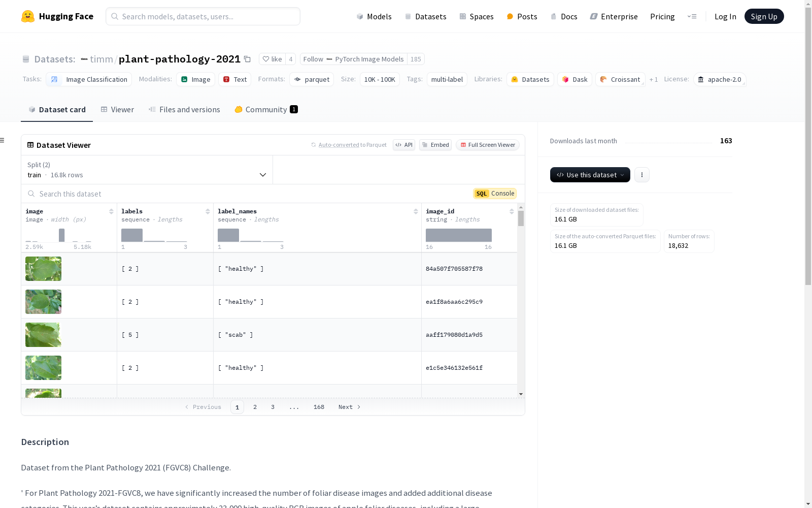
Task: Click the Use this dataset button
Action: pos(590,175)
